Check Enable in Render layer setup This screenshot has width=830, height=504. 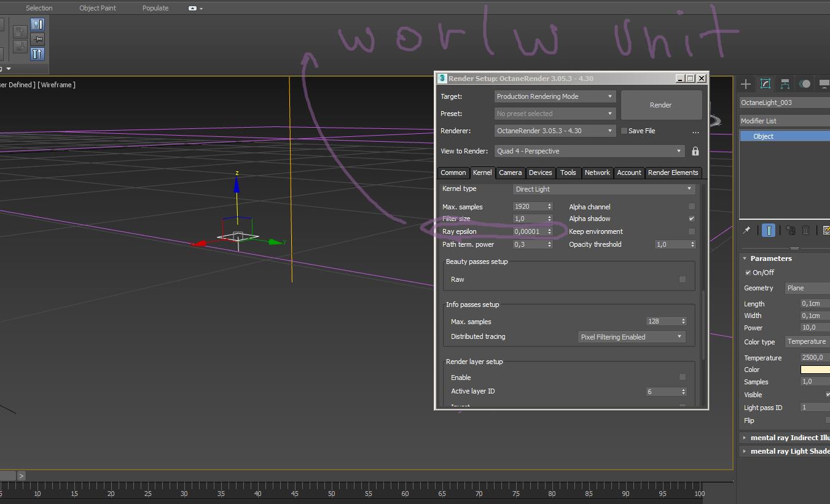682,378
